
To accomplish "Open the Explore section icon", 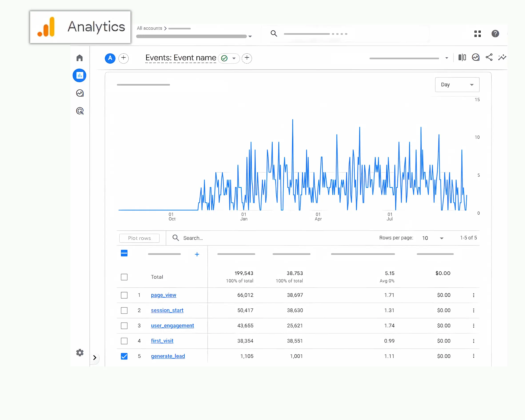I will tap(80, 93).
